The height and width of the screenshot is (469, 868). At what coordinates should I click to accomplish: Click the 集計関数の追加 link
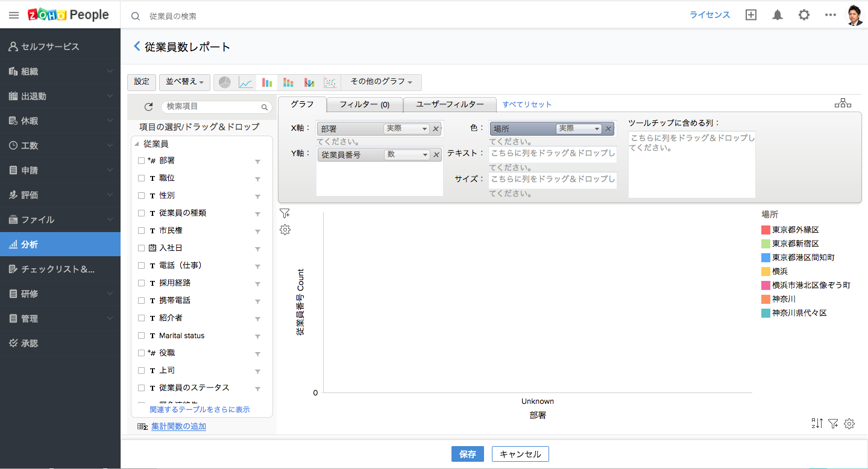pos(178,426)
